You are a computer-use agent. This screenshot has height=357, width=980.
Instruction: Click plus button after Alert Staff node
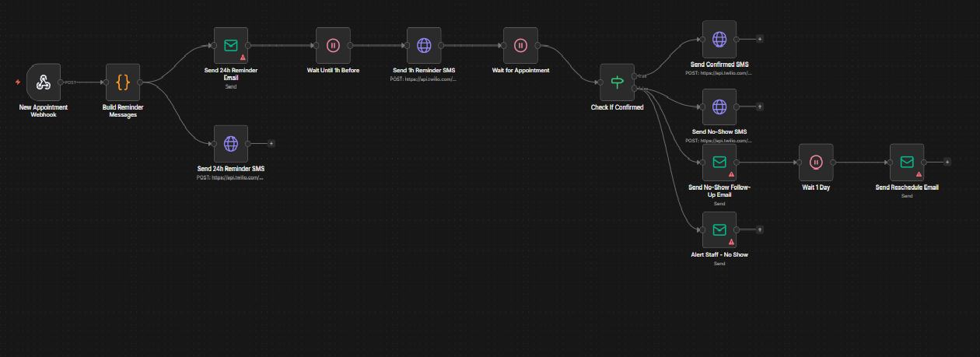(x=760, y=230)
